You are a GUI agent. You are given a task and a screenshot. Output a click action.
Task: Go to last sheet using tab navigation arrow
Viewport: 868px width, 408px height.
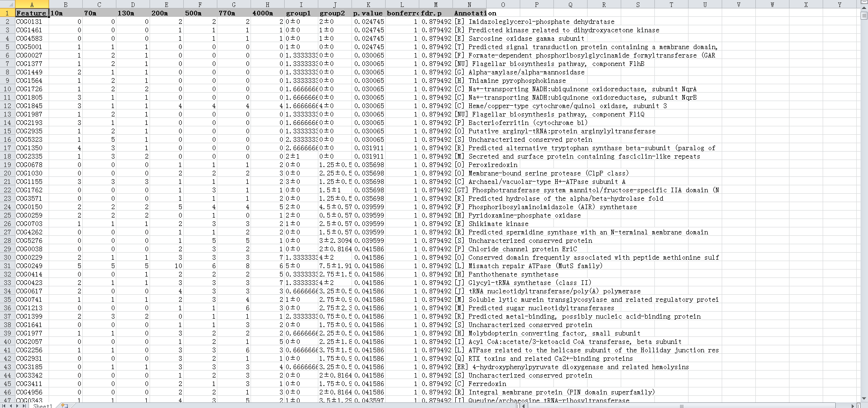click(24, 406)
